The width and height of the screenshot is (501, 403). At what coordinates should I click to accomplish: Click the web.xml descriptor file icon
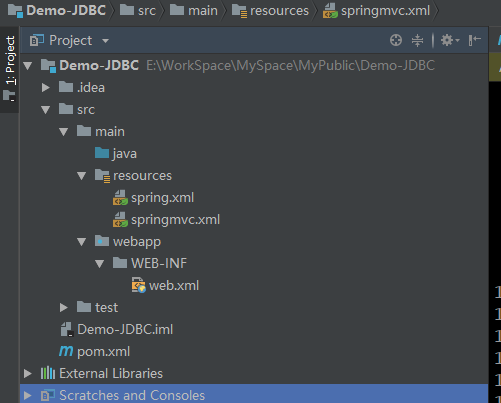point(138,285)
